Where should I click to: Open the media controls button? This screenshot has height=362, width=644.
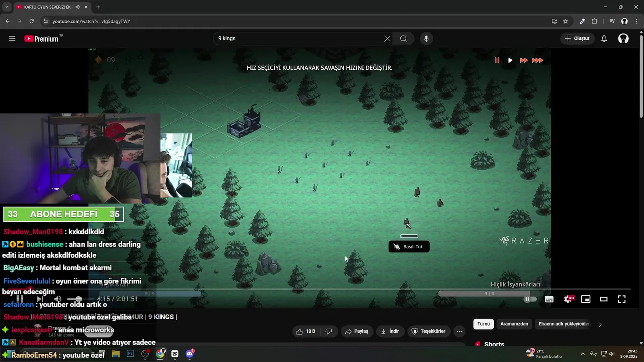coord(612,21)
